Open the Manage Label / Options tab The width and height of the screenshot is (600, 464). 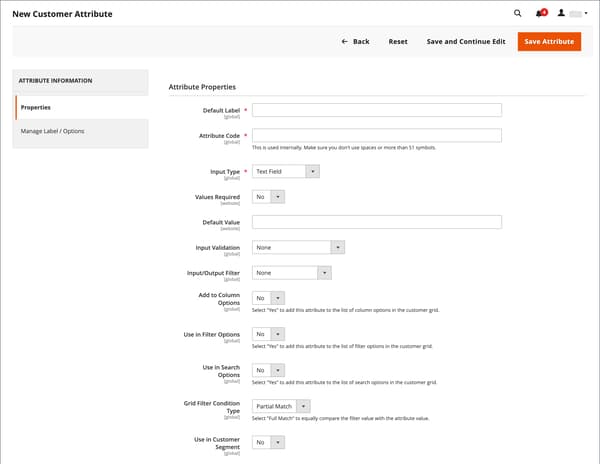82,131
